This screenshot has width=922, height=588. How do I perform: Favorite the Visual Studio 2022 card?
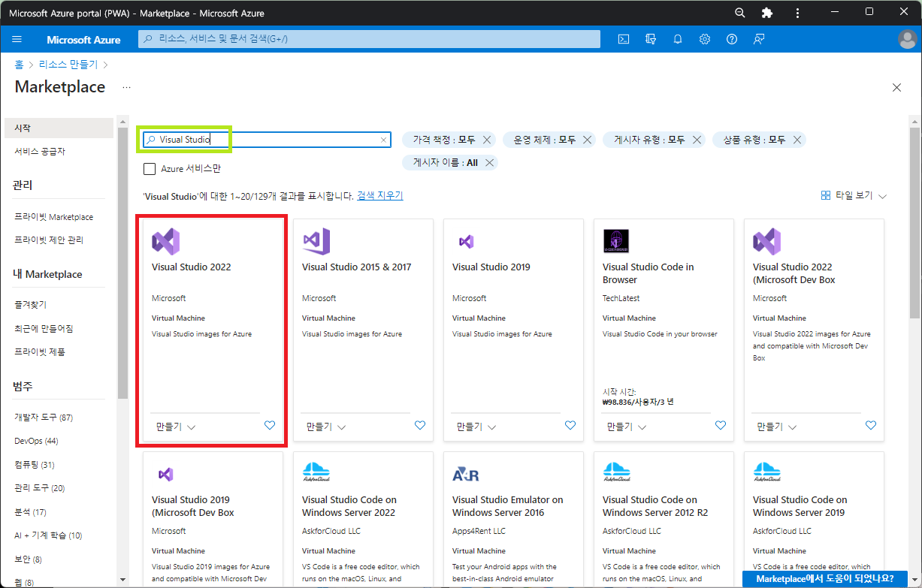click(270, 425)
